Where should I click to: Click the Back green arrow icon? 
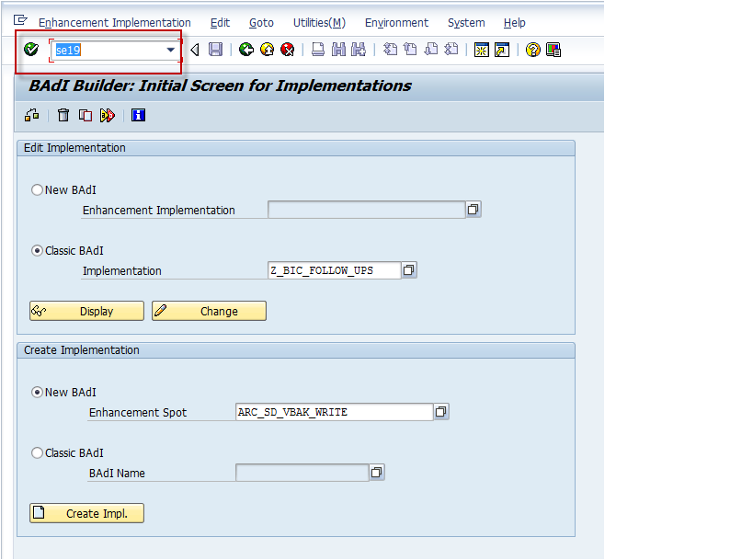245,50
